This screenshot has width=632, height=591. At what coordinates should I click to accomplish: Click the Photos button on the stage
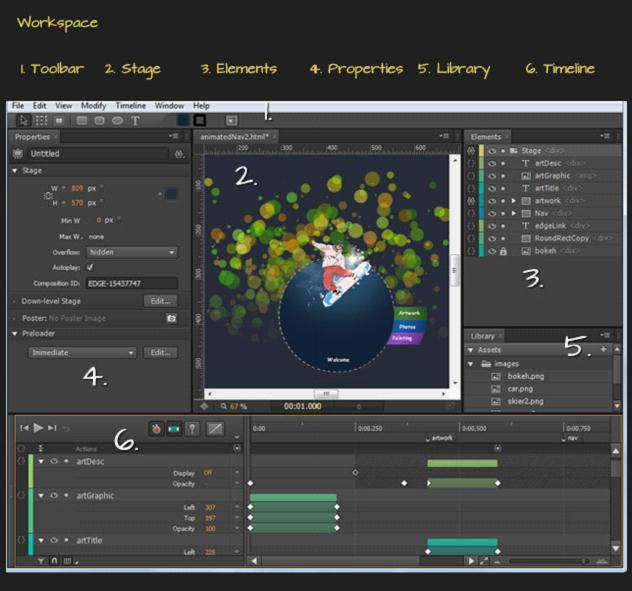click(407, 327)
